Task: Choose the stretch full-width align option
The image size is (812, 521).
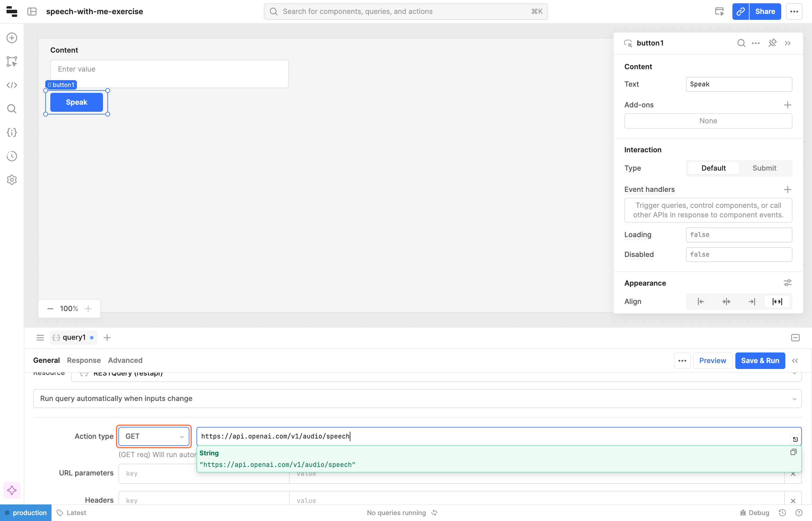Action: coord(777,301)
